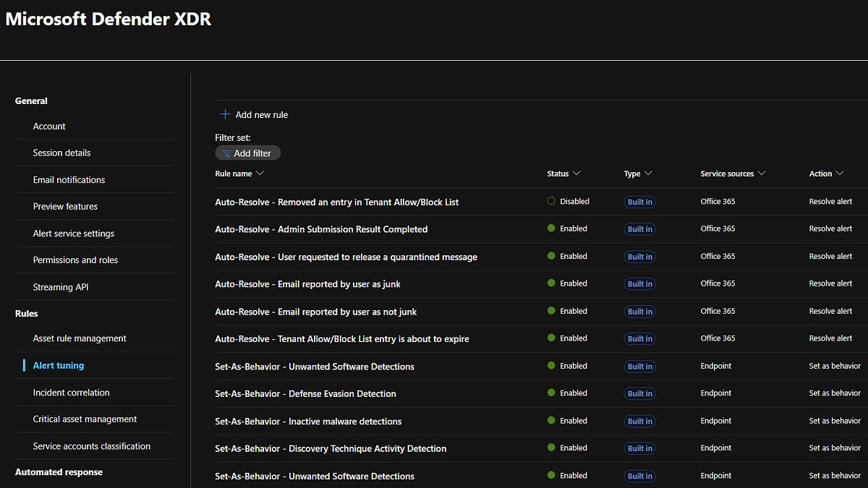Open Alert service settings

click(x=73, y=234)
